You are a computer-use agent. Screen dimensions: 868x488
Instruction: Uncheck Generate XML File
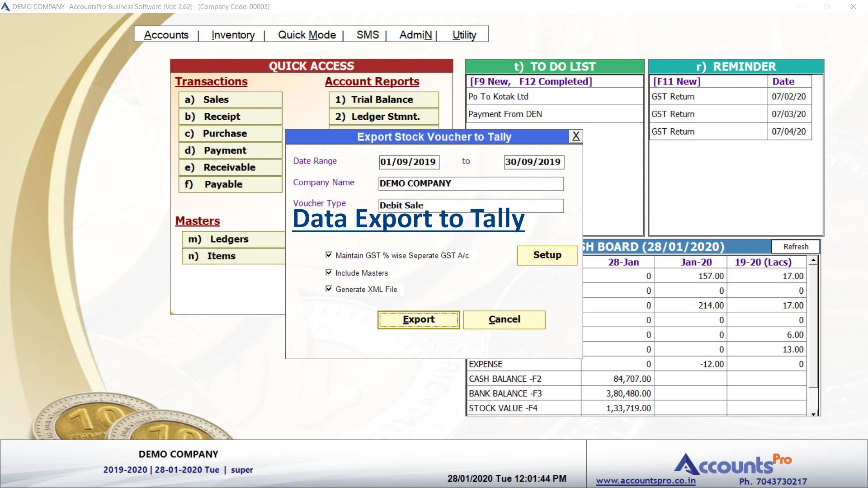[329, 289]
